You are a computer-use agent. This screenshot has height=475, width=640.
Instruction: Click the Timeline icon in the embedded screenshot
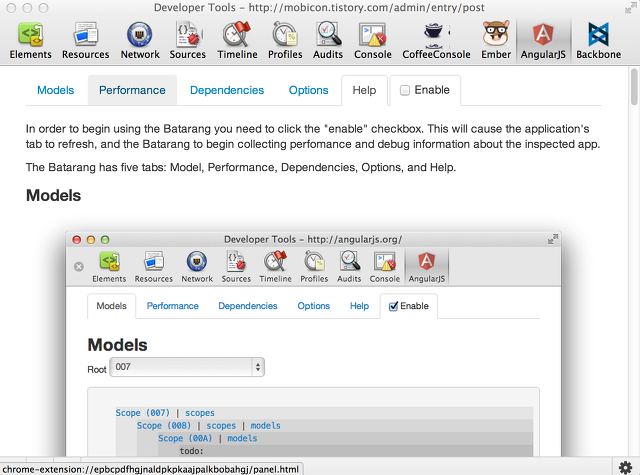275,267
